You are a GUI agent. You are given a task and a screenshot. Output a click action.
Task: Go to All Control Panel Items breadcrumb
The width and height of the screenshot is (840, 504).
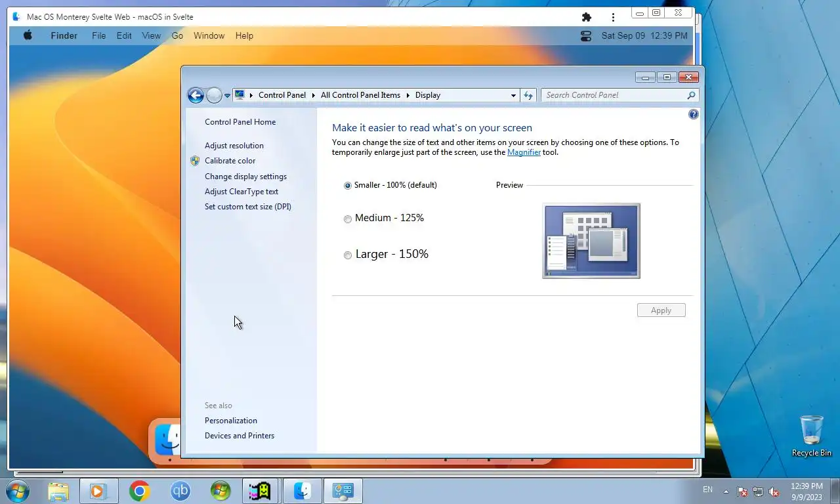pyautogui.click(x=360, y=95)
